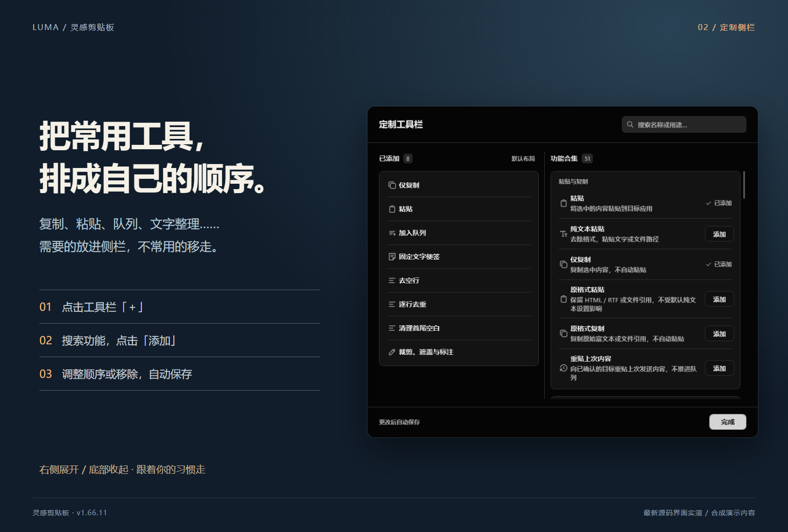Image resolution: width=788 pixels, height=532 pixels.
Task: Click the lines icon beside 去空行
Action: [392, 280]
